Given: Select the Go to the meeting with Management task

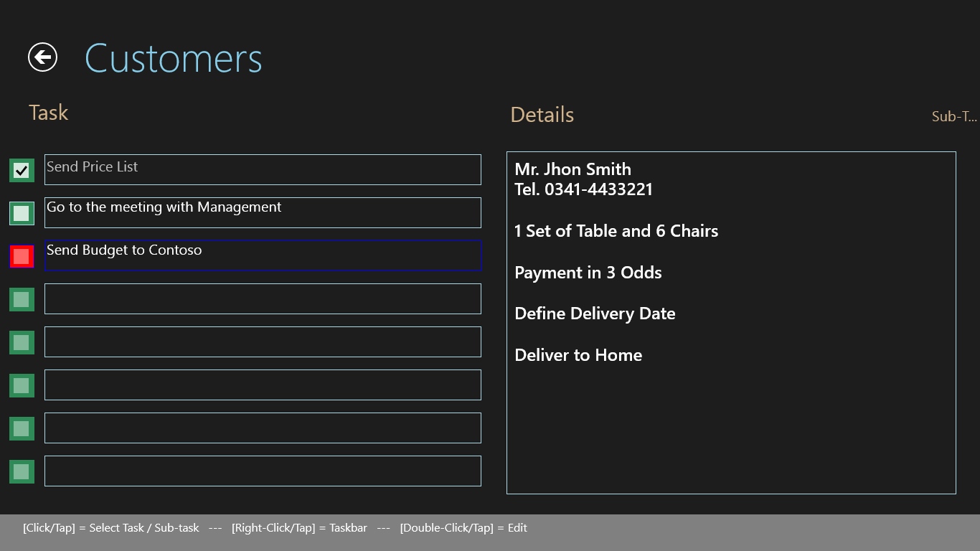Looking at the screenshot, I should point(262,212).
